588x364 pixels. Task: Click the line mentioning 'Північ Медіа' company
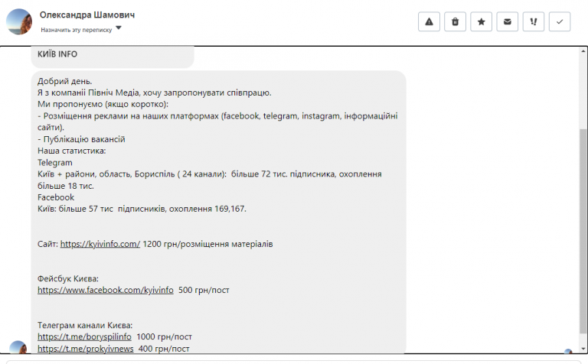(154, 93)
